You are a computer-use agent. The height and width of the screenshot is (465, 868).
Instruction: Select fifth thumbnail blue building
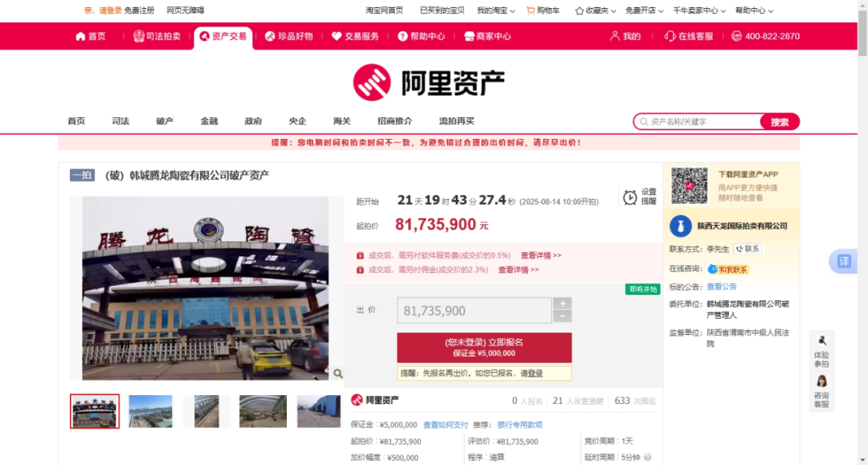[x=319, y=411]
